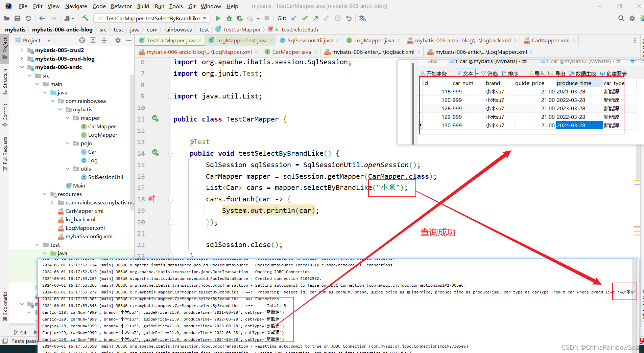Click Git update project arrow

click(x=294, y=18)
